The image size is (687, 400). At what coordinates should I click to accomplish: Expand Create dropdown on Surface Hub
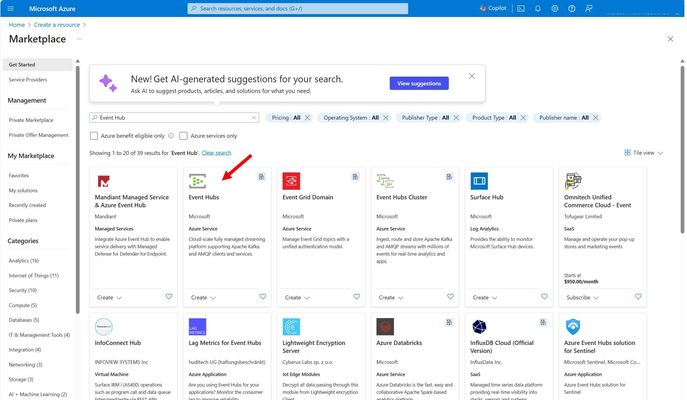485,297
